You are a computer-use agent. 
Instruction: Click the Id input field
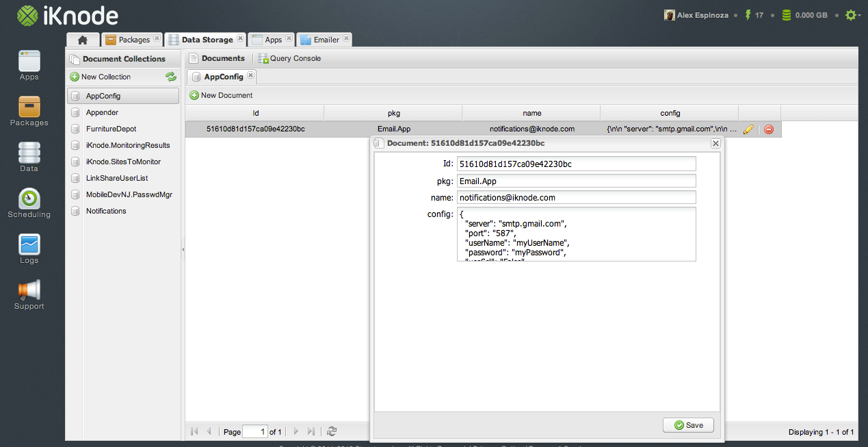click(x=577, y=164)
